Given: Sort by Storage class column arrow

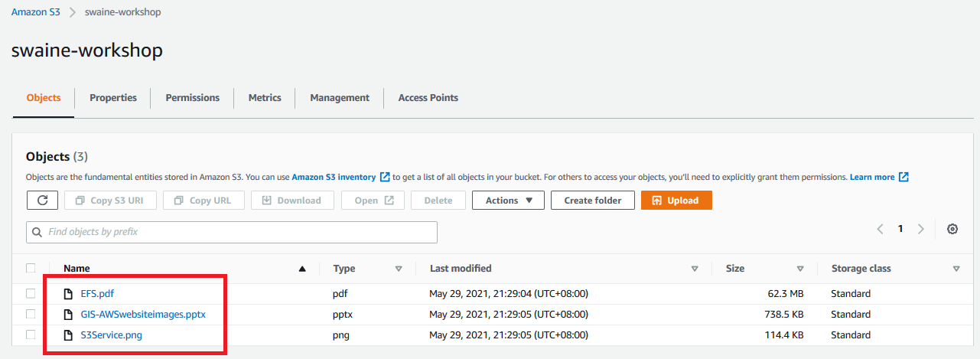Looking at the screenshot, I should 957,269.
